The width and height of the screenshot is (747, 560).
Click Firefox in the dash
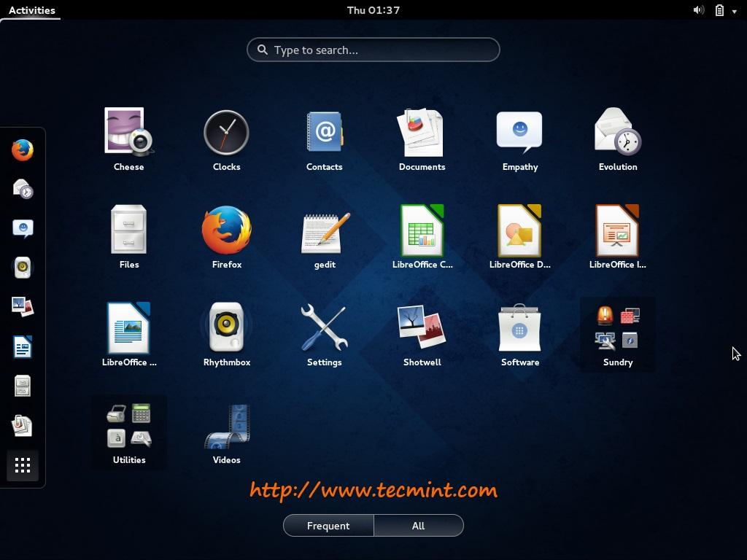pyautogui.click(x=23, y=150)
